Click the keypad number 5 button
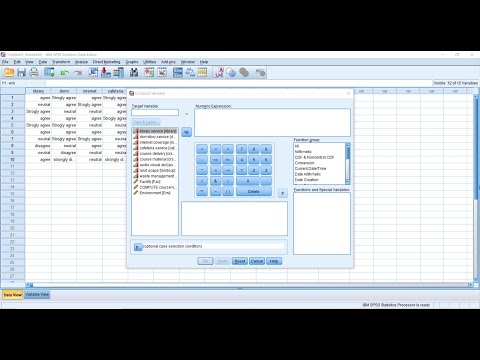The width and height of the screenshot is (480, 360). pyautogui.click(x=254, y=160)
